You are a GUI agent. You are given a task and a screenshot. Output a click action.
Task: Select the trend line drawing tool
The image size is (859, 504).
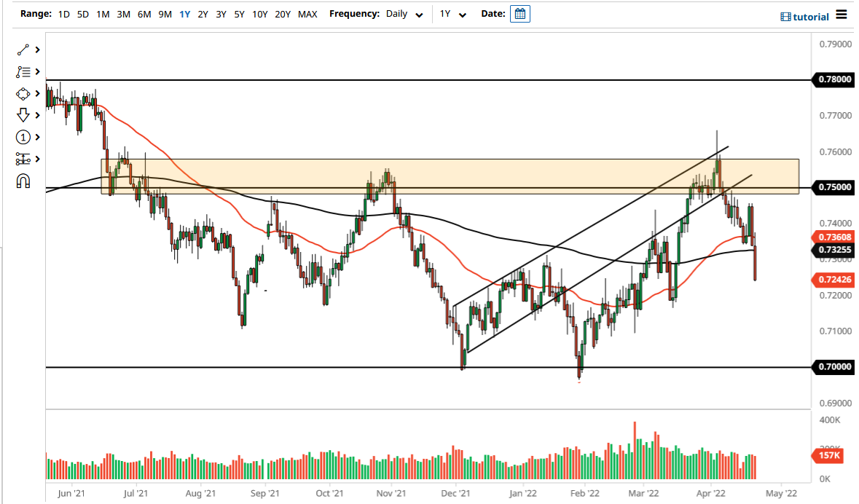pyautogui.click(x=22, y=50)
